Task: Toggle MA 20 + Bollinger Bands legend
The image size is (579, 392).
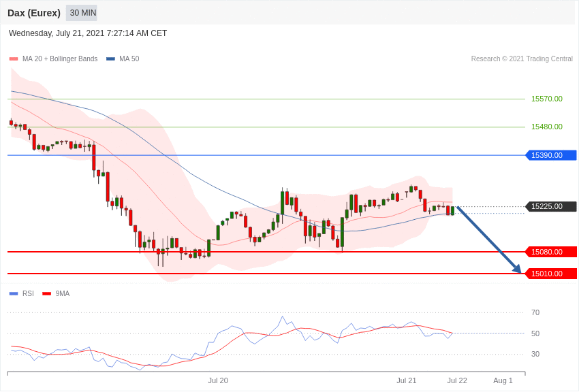Action: [x=54, y=59]
